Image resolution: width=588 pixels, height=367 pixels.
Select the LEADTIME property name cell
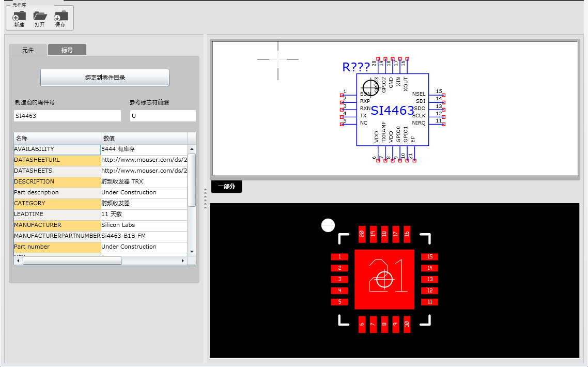(x=57, y=215)
